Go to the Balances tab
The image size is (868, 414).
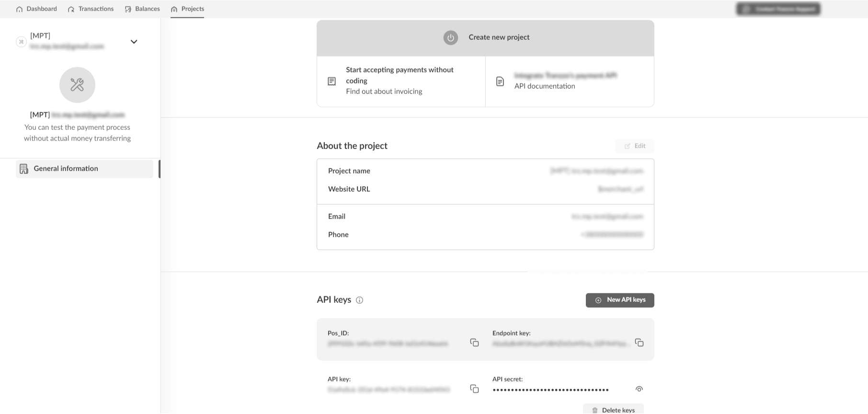[x=142, y=9]
